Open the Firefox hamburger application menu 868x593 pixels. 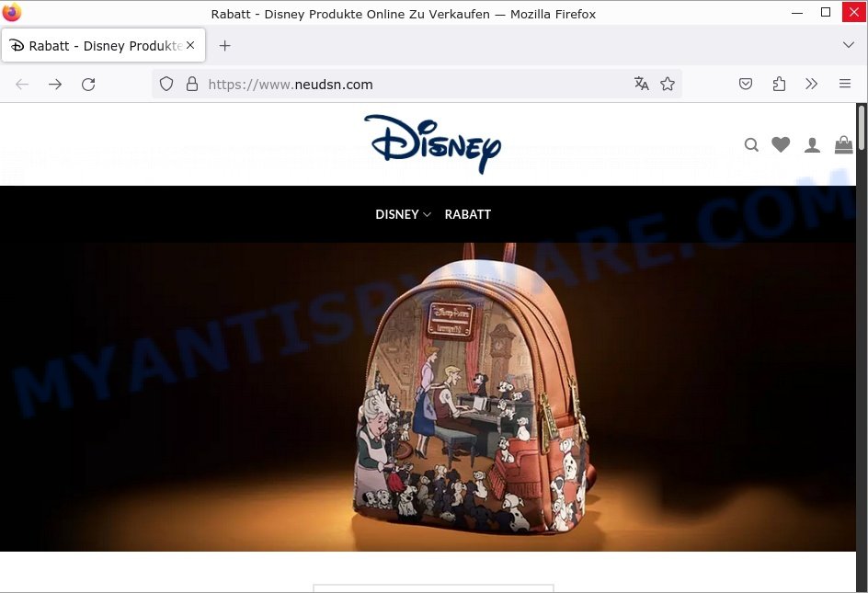point(845,84)
